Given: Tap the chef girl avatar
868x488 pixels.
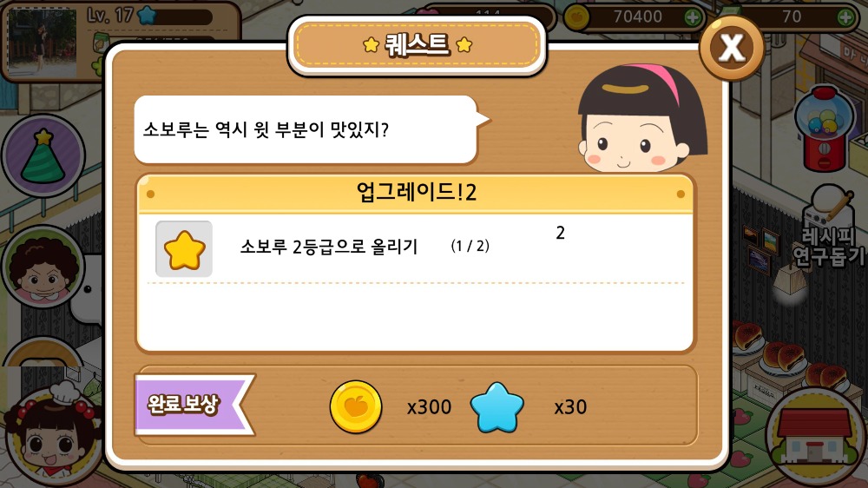Looking at the screenshot, I should (x=53, y=438).
